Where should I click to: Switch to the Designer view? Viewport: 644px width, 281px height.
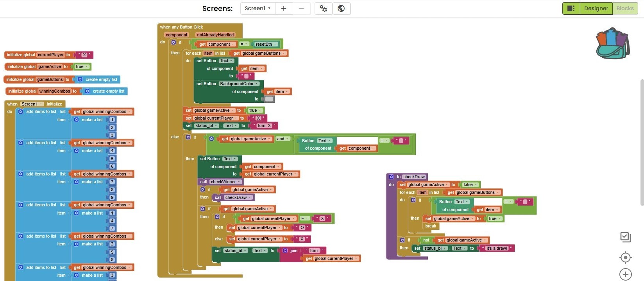click(x=596, y=8)
